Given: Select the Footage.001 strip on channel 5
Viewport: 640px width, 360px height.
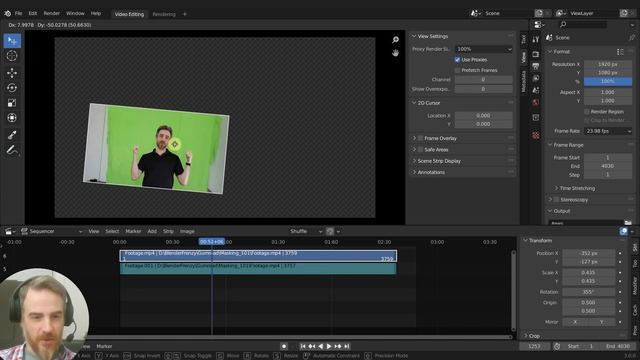Looking at the screenshot, I should coord(258,268).
